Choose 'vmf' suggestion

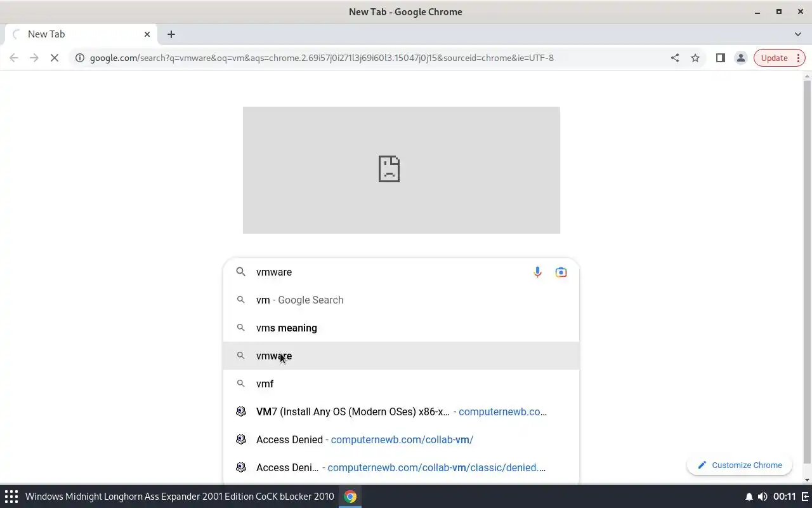[x=401, y=384]
